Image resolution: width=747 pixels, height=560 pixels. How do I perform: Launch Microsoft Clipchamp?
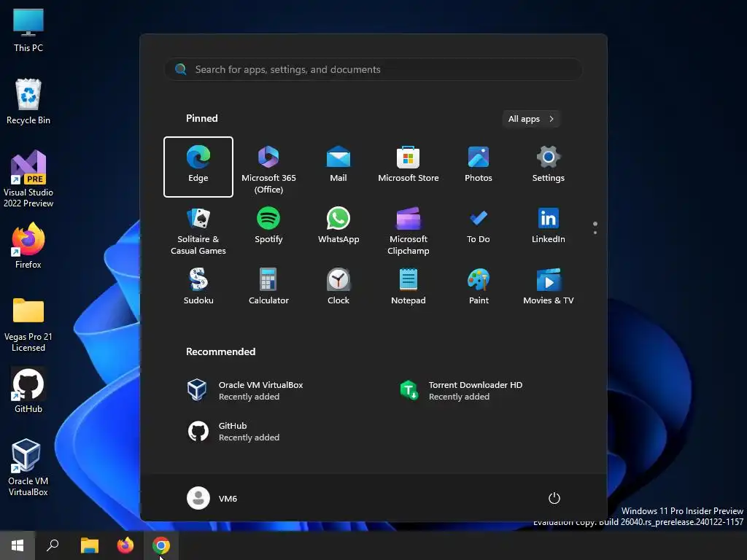click(409, 231)
